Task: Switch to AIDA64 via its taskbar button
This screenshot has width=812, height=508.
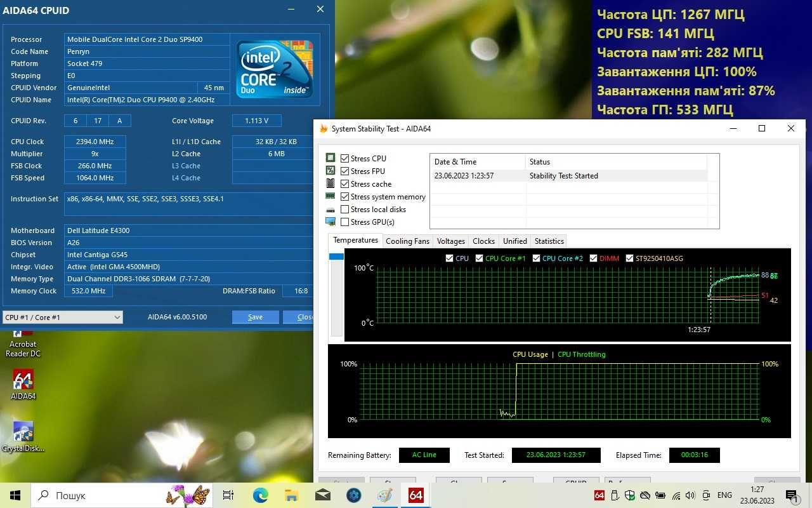Action: 416,495
